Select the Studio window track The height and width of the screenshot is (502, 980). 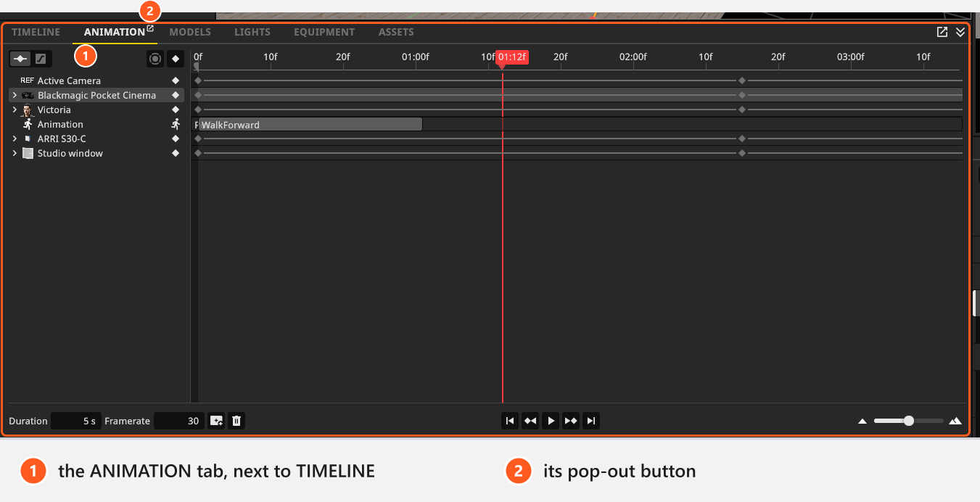(96, 153)
